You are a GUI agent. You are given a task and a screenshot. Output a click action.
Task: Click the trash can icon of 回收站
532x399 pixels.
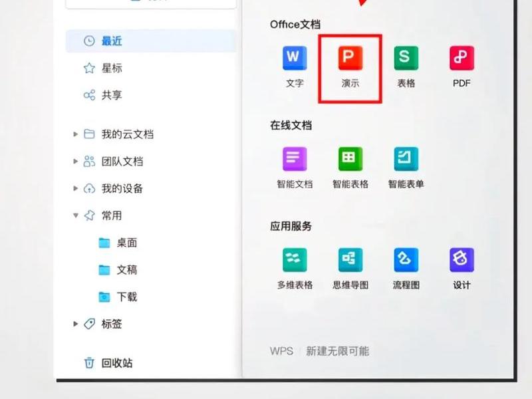point(89,362)
